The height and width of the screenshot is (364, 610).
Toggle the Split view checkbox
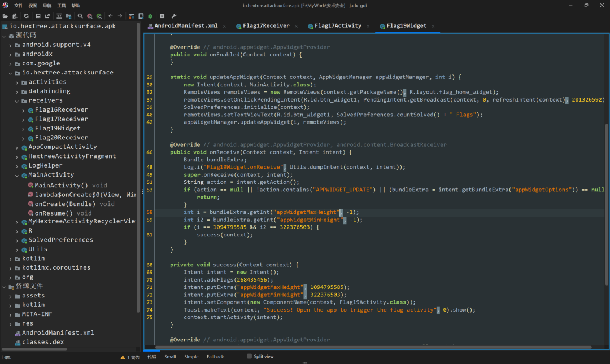(249, 357)
